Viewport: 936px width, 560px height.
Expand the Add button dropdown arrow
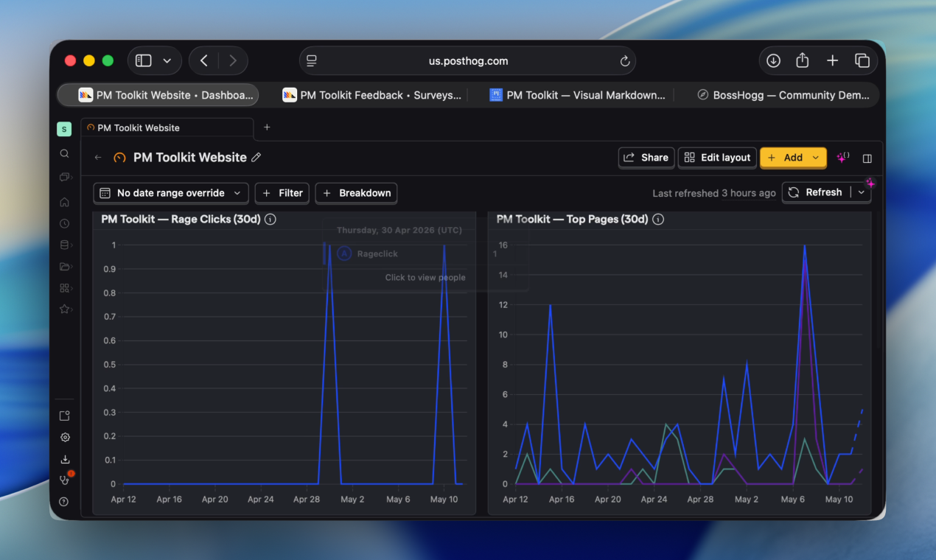point(816,158)
